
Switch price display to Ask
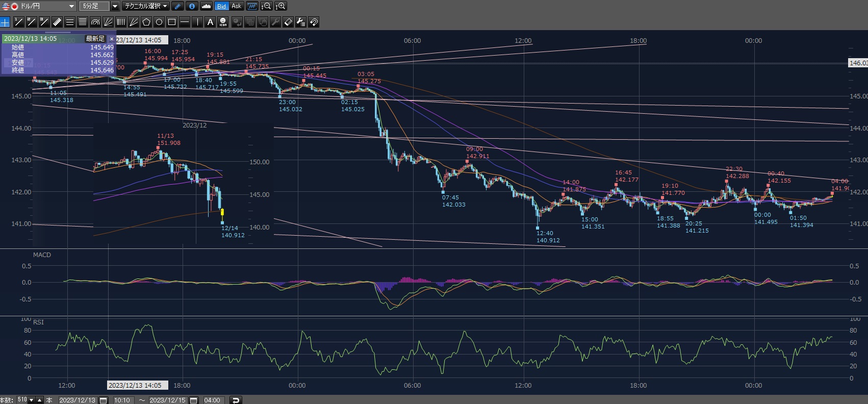coord(236,6)
